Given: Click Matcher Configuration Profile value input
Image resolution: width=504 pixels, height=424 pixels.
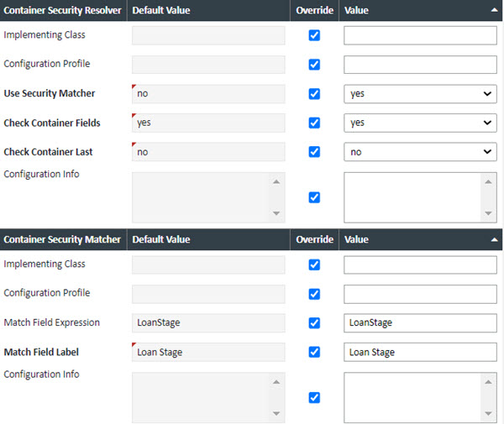Looking at the screenshot, I should [x=420, y=294].
